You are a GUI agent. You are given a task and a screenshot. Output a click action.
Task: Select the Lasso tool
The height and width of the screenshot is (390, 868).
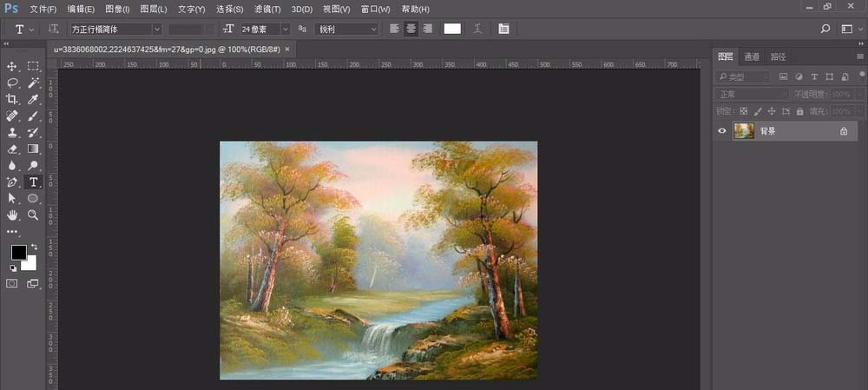(x=11, y=83)
